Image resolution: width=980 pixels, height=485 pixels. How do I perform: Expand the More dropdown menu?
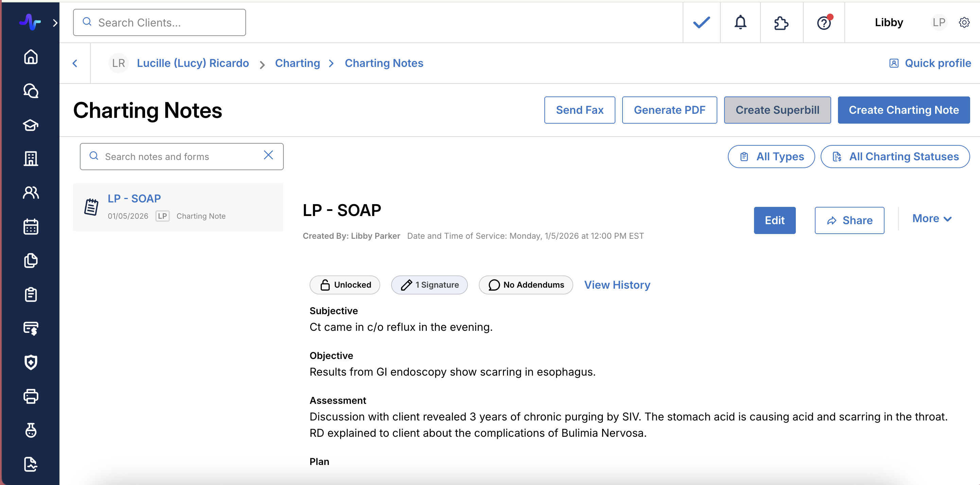[932, 219]
